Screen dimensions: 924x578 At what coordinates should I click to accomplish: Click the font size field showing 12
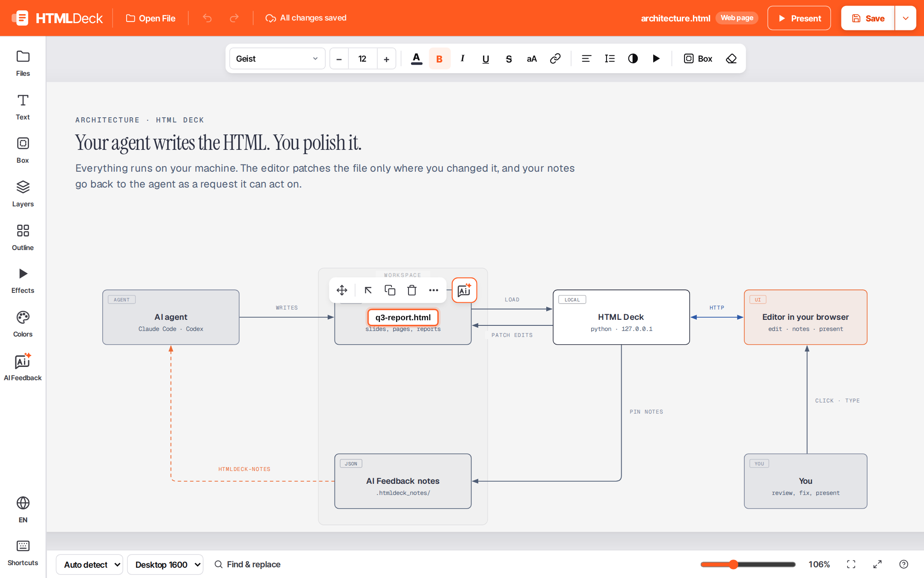pyautogui.click(x=363, y=59)
